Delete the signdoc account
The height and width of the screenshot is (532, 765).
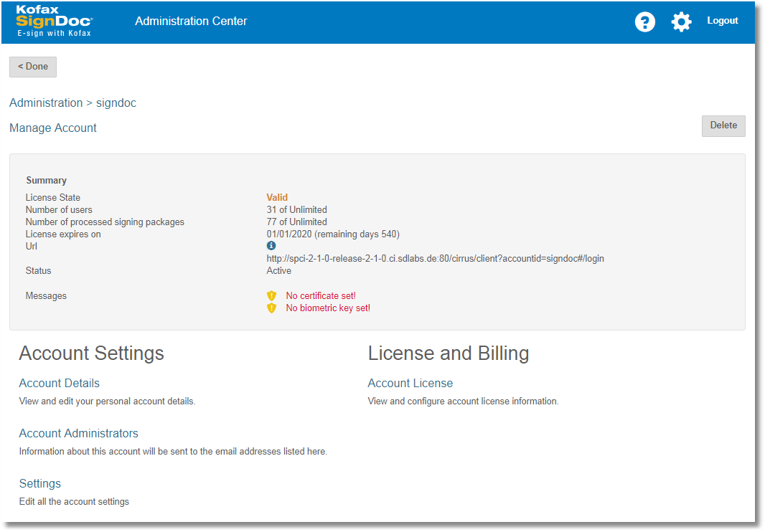click(723, 125)
